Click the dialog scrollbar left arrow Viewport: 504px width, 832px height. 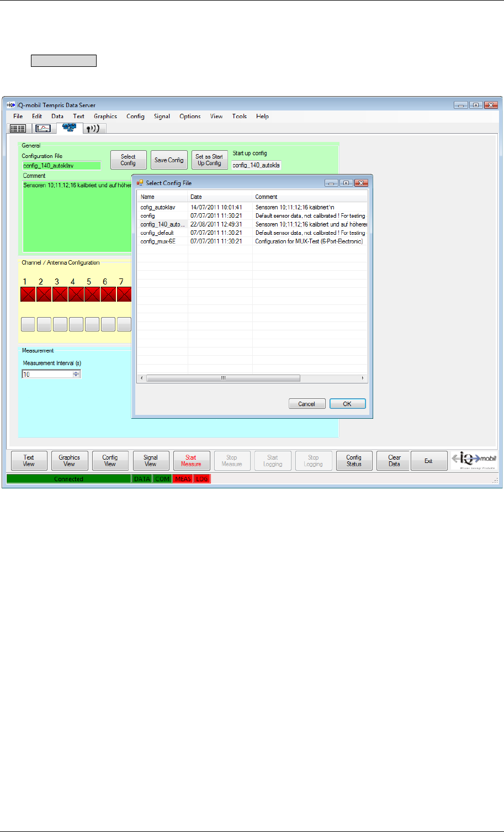point(142,378)
